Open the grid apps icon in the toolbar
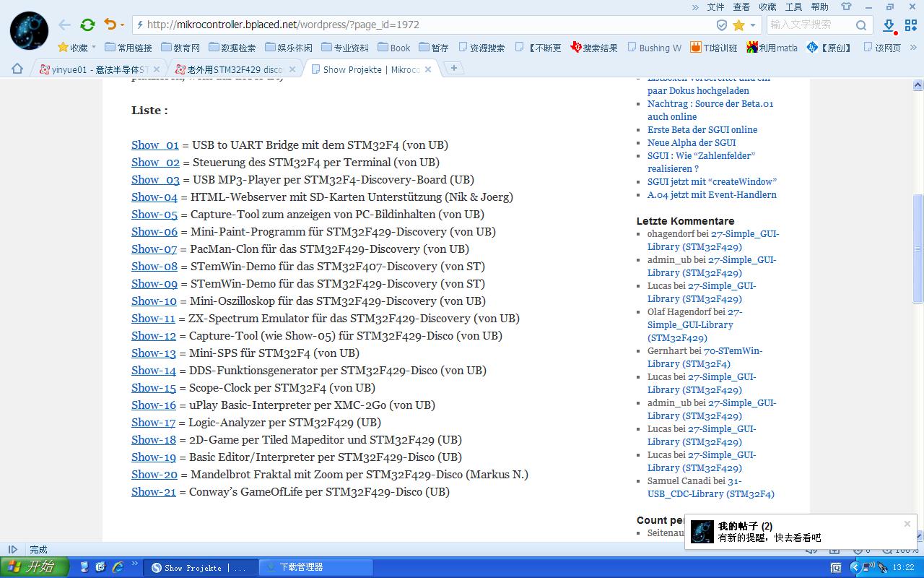This screenshot has height=578, width=924. [x=911, y=25]
